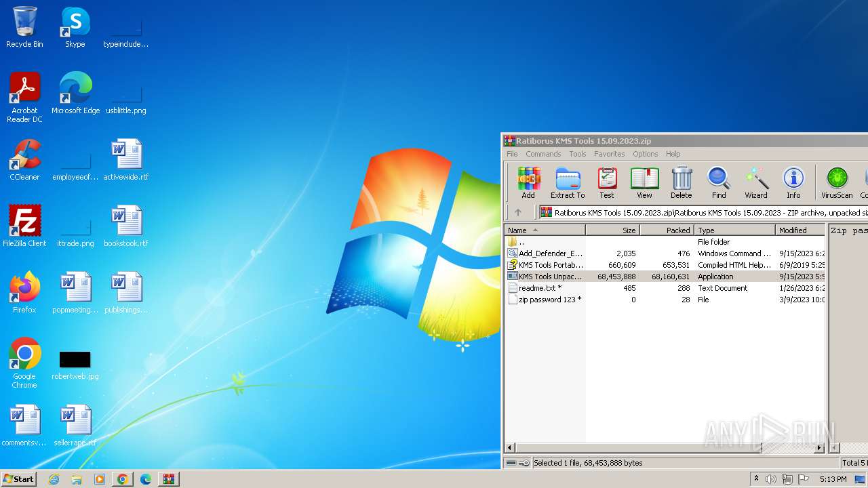
Task: Select Add_Defender_E... command file
Action: pos(665,253)
